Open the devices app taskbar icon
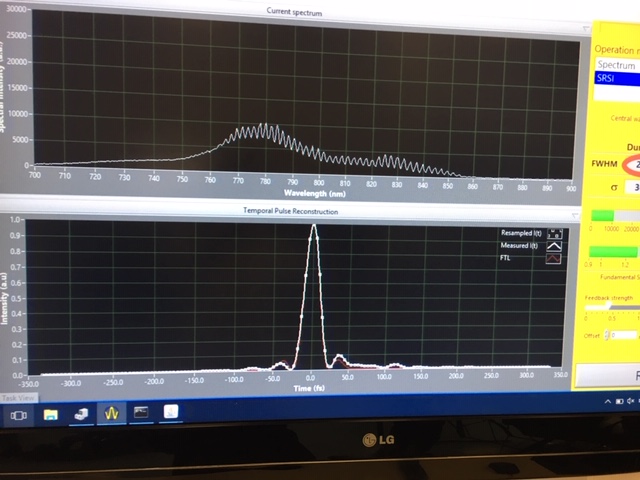Image resolution: width=640 pixels, height=480 pixels. [x=81, y=414]
